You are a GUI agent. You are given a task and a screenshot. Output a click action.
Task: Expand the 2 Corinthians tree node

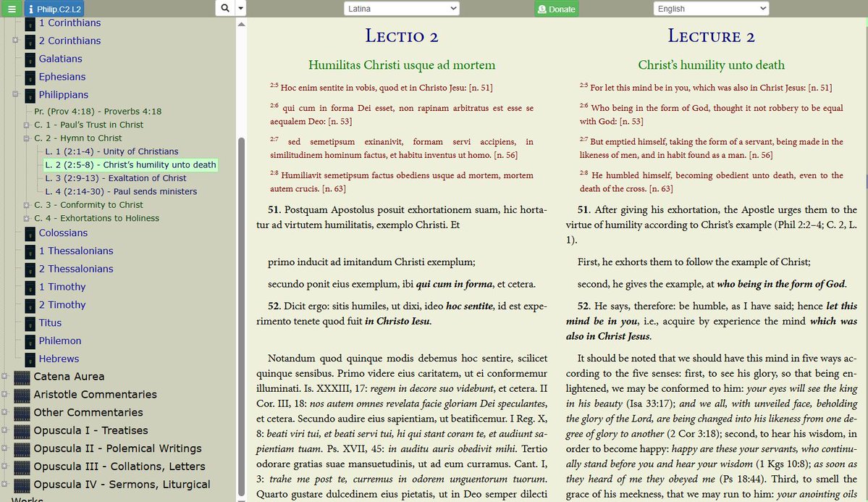click(15, 40)
